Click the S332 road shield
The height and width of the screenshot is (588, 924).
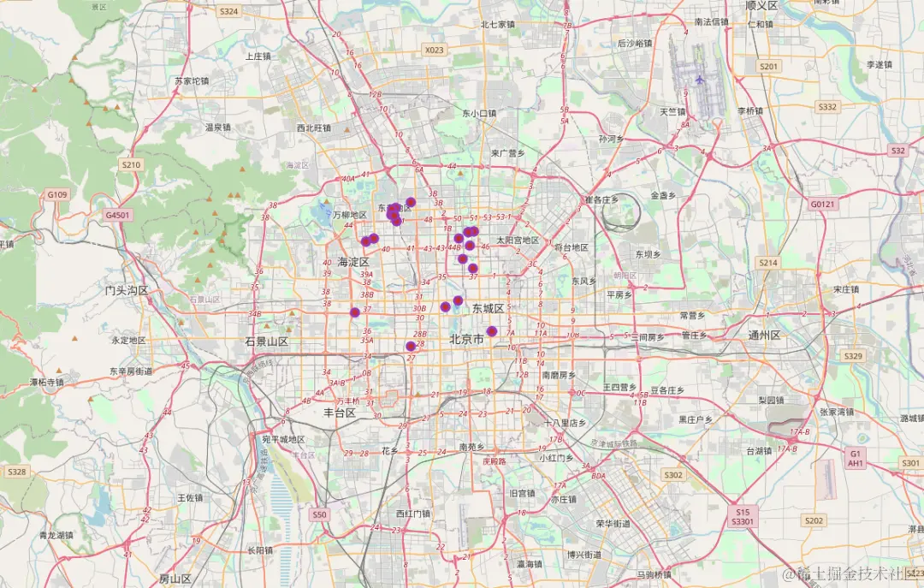pos(827,107)
